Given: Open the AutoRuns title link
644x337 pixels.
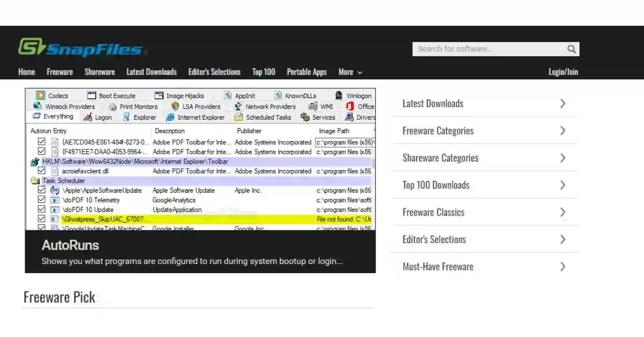Looking at the screenshot, I should click(x=70, y=246).
